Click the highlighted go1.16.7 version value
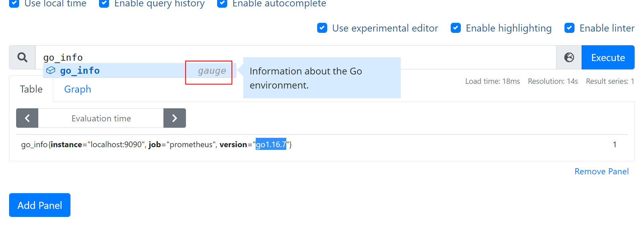This screenshot has width=644, height=228. (x=271, y=144)
